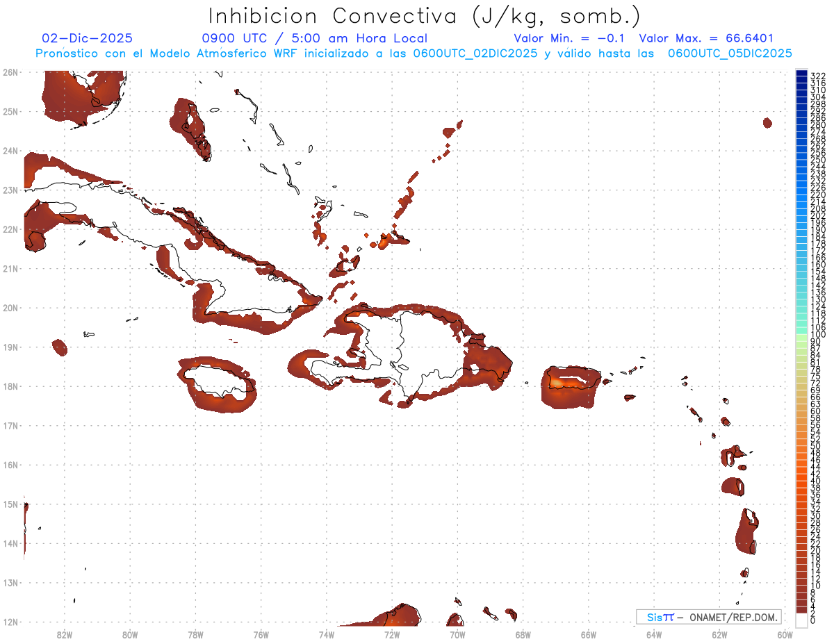Image resolution: width=834 pixels, height=644 pixels.
Task: Click the latitude label '17N'
Action: [10, 426]
